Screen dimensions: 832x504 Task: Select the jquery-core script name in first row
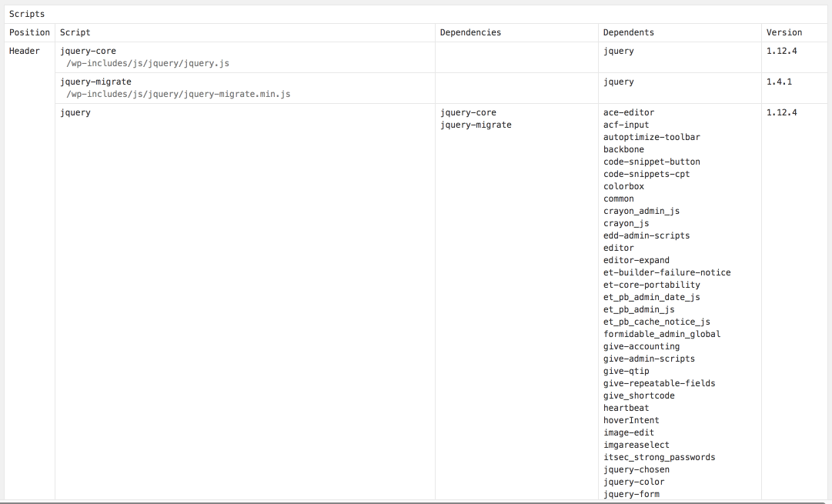88,51
